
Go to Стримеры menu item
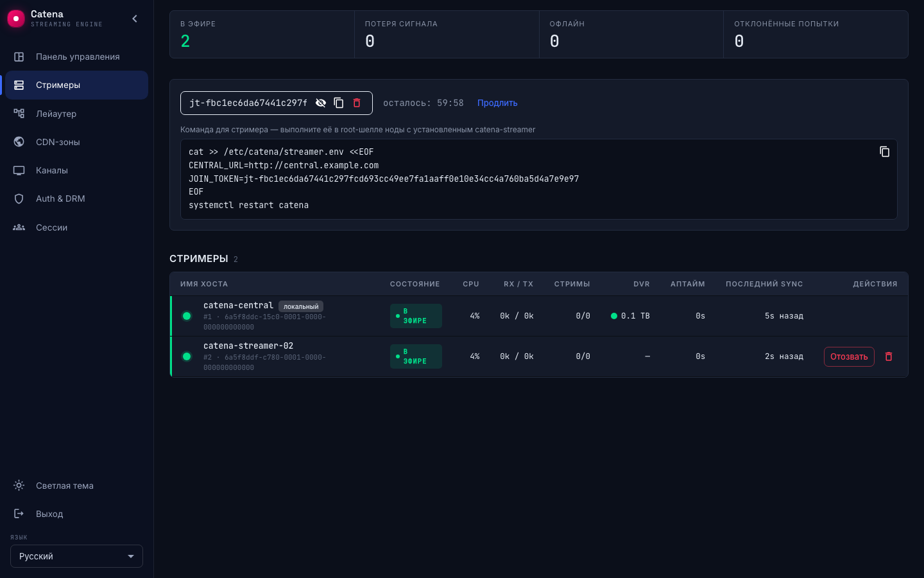pyautogui.click(x=76, y=85)
